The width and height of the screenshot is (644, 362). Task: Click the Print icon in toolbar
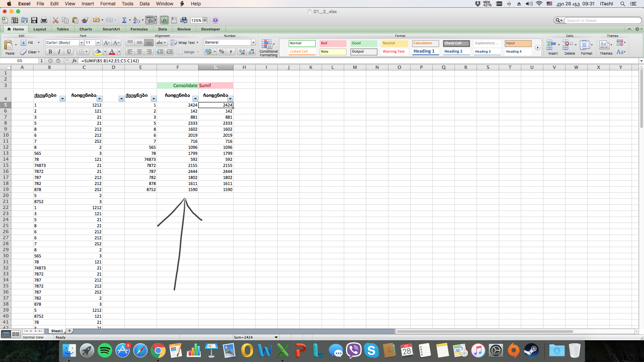pyautogui.click(x=44, y=20)
